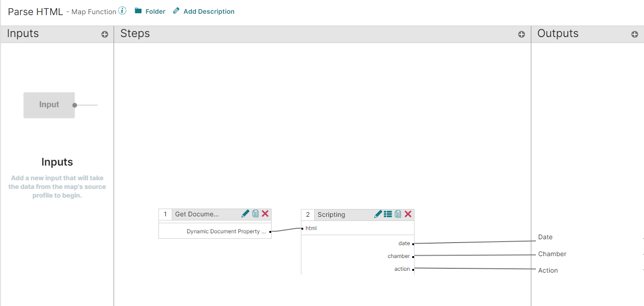
Task: Select the grayed-out Input placeholder box
Action: pos(49,105)
